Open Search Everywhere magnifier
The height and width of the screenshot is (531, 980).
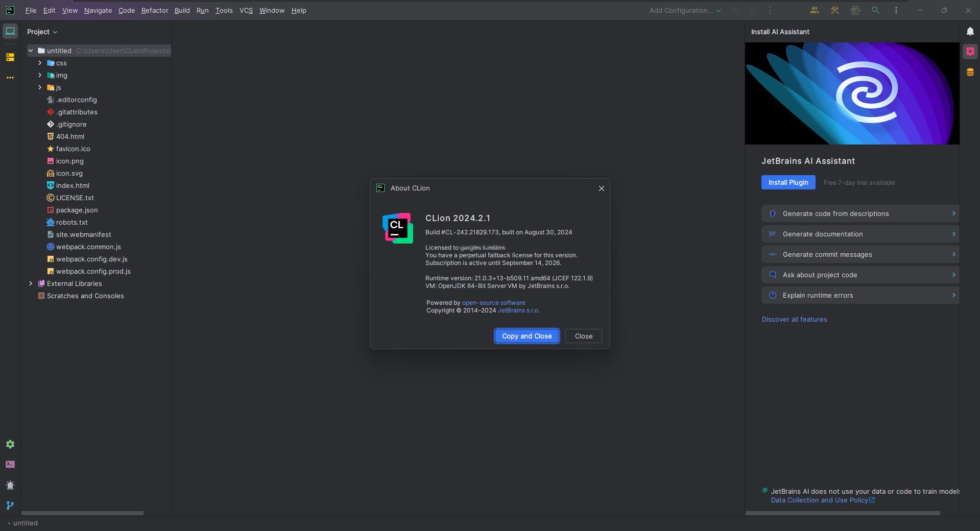tap(876, 10)
